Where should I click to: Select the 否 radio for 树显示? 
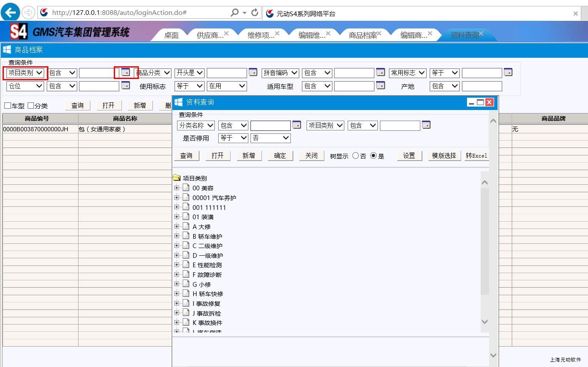355,156
